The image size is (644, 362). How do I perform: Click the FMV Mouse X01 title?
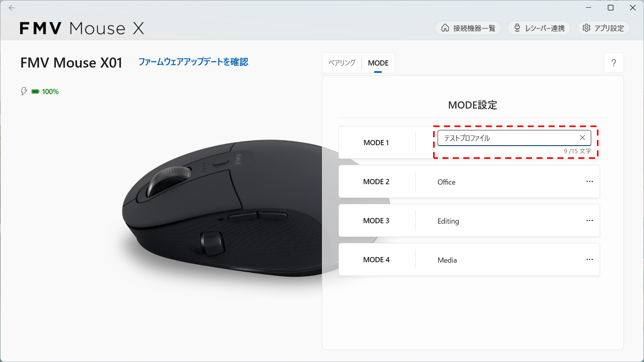pyautogui.click(x=71, y=63)
